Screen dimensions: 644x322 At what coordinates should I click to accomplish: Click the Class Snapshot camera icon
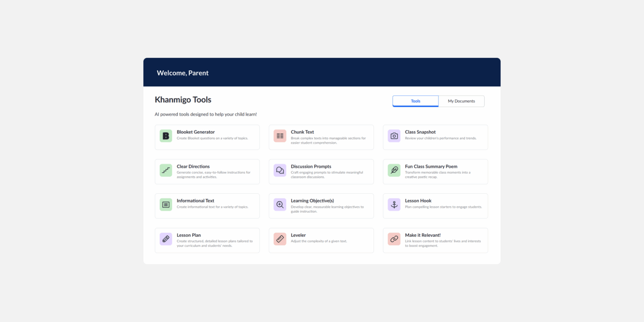pos(394,136)
